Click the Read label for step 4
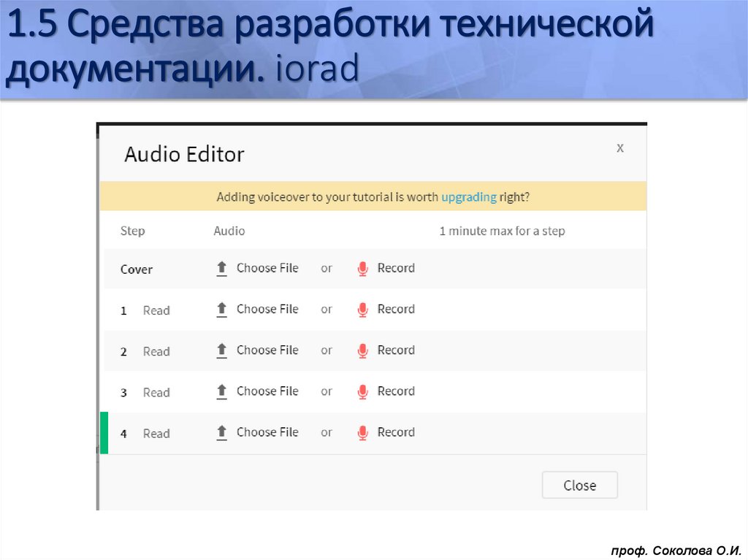The width and height of the screenshot is (748, 560). tap(156, 433)
